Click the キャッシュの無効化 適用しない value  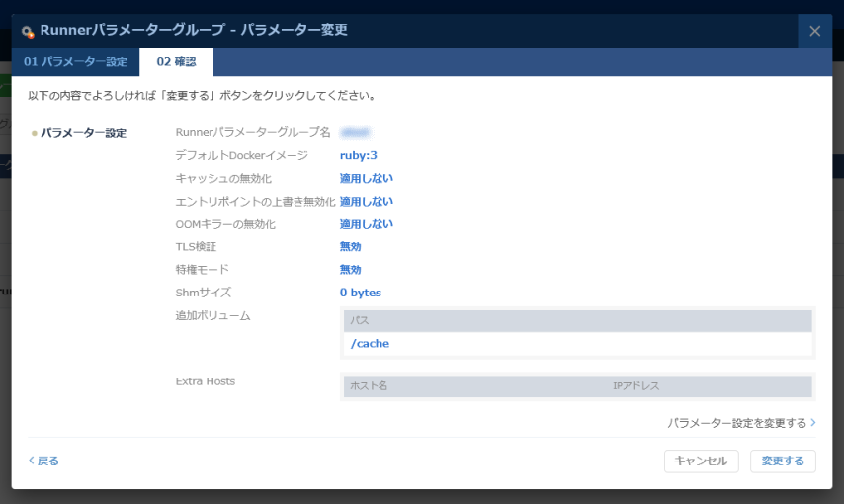click(x=367, y=178)
